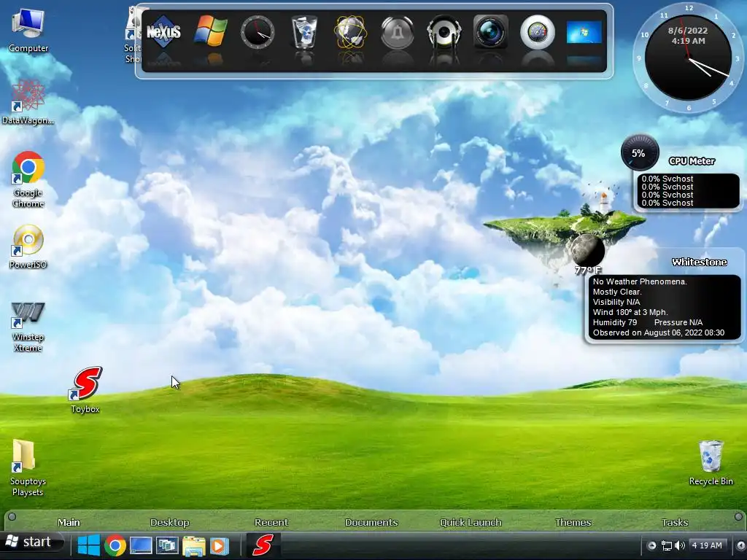Image resolution: width=747 pixels, height=560 pixels.
Task: Click the camera lens icon in the dock
Action: coord(491,32)
